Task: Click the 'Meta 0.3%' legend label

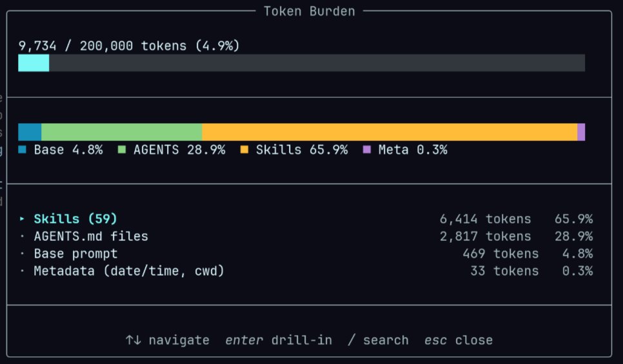Action: pos(413,150)
